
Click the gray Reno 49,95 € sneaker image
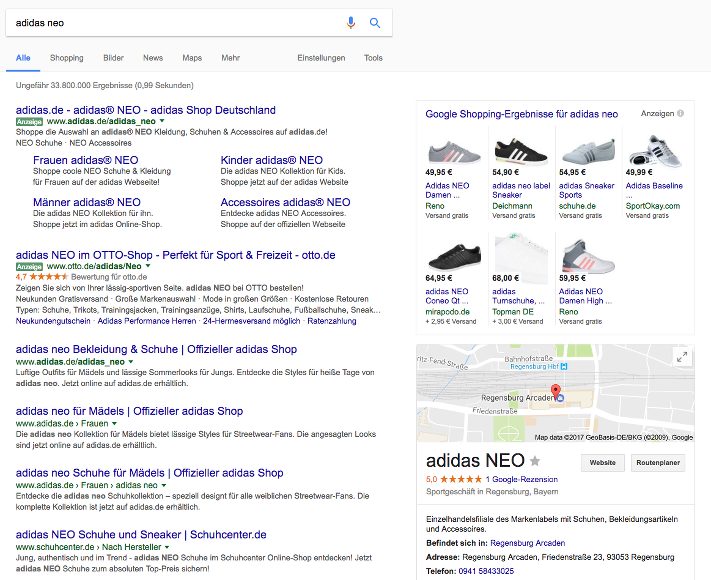point(454,151)
